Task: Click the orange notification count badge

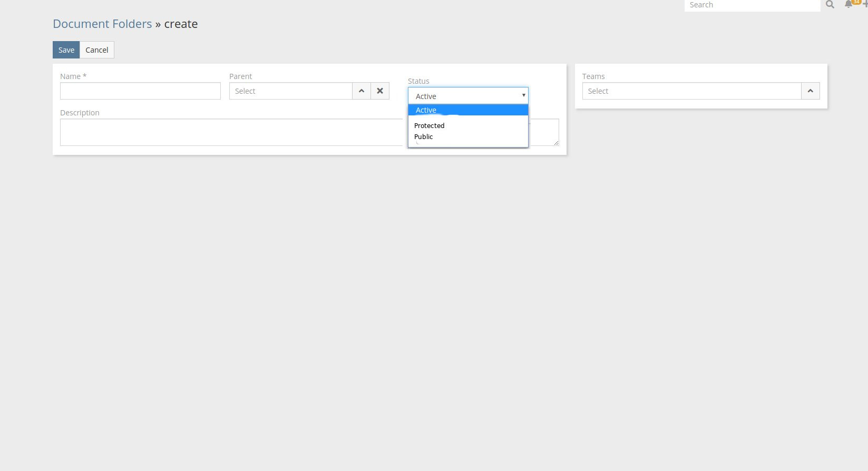Action: [x=856, y=2]
